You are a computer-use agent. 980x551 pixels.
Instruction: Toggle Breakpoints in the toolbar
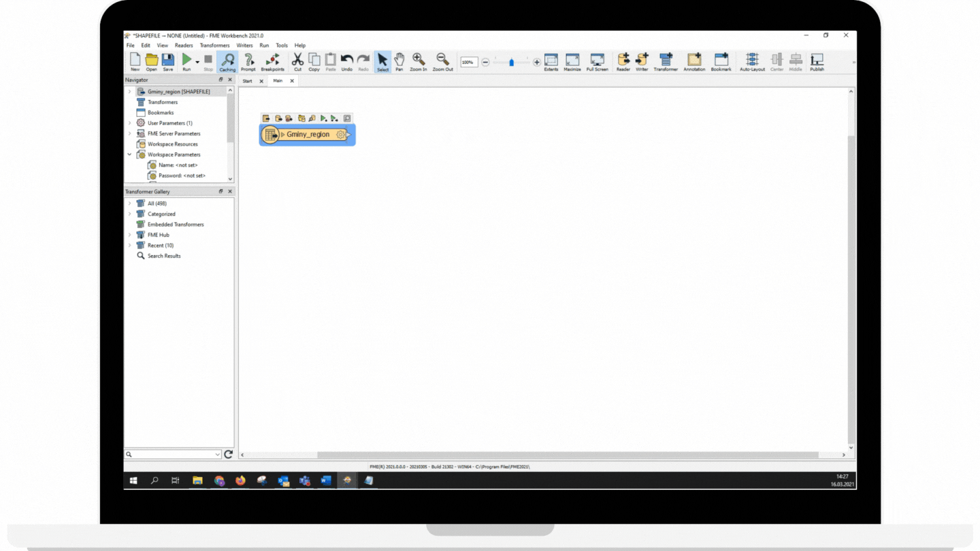273,62
